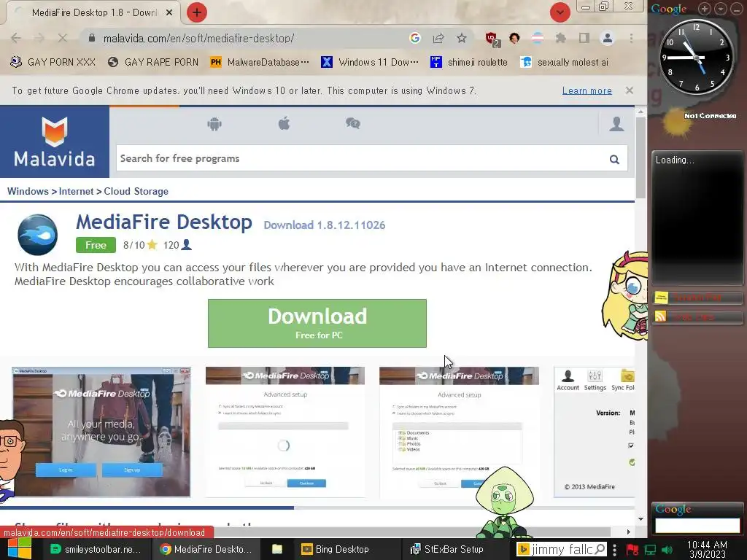Select the Apple platform icon
The width and height of the screenshot is (747, 560).
[x=284, y=124]
